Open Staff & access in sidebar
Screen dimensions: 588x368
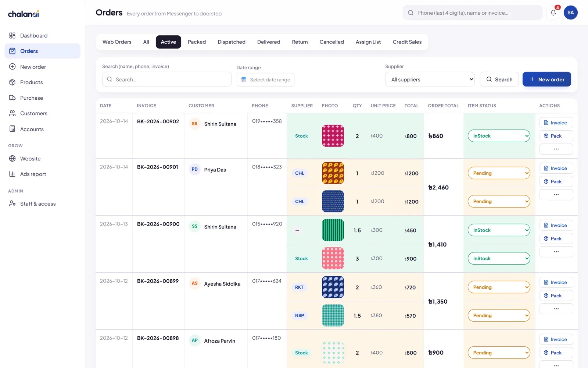(x=42, y=204)
